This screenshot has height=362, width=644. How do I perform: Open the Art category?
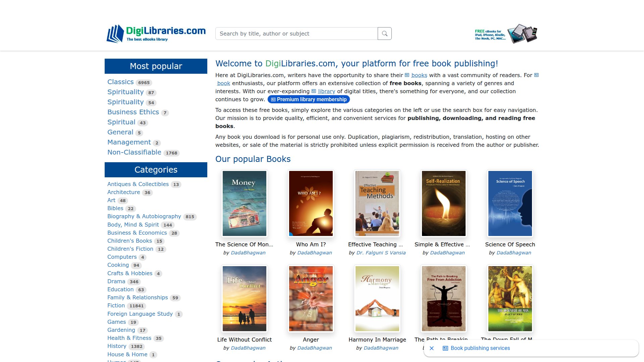pos(111,200)
